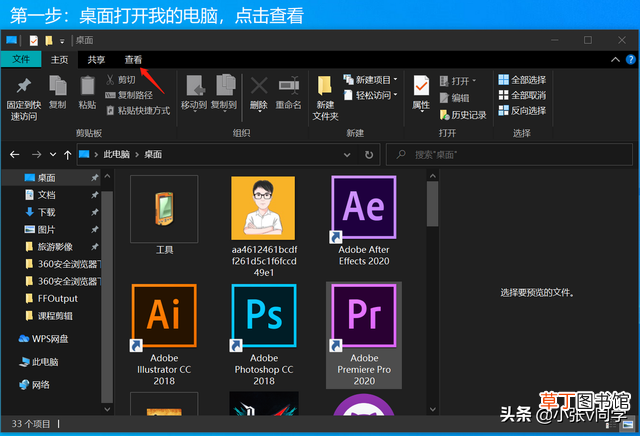
Task: Switch to large icons view button
Action: pos(627,425)
